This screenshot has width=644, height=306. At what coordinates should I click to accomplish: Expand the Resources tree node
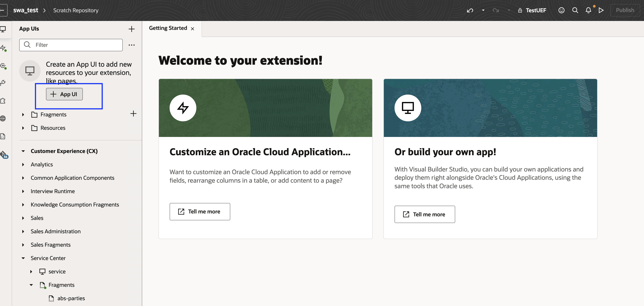[23, 128]
